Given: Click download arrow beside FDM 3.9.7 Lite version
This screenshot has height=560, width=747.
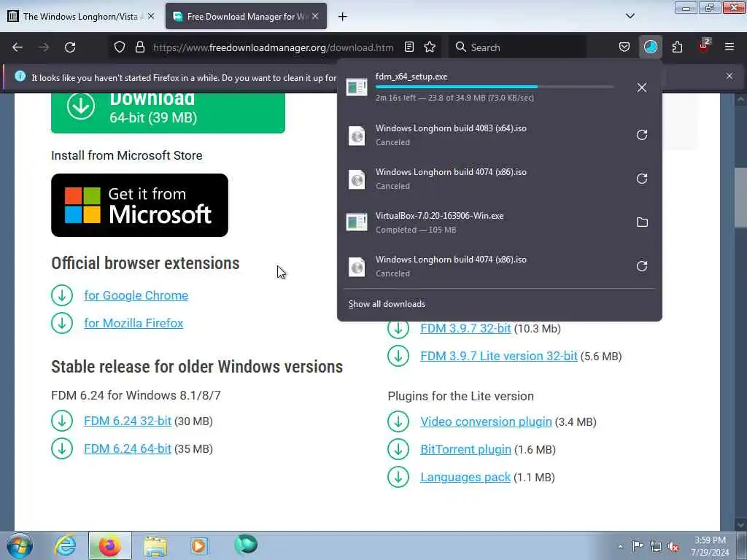Looking at the screenshot, I should click(398, 356).
